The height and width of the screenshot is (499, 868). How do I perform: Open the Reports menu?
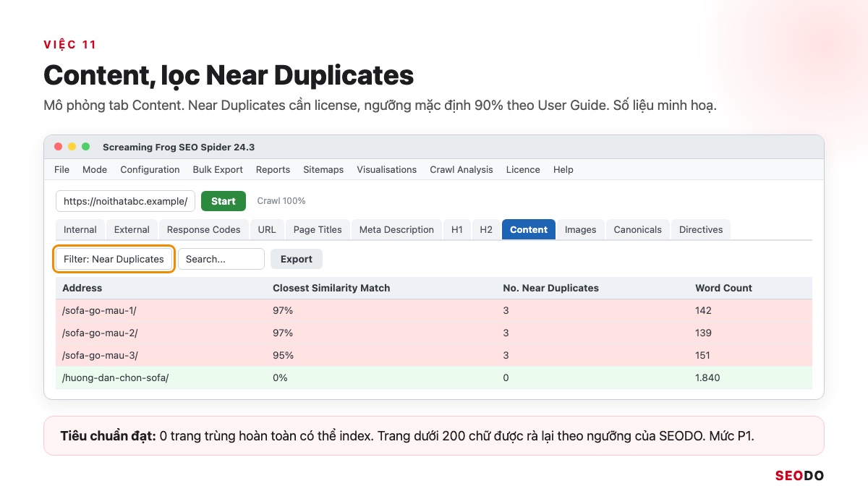[x=273, y=169]
